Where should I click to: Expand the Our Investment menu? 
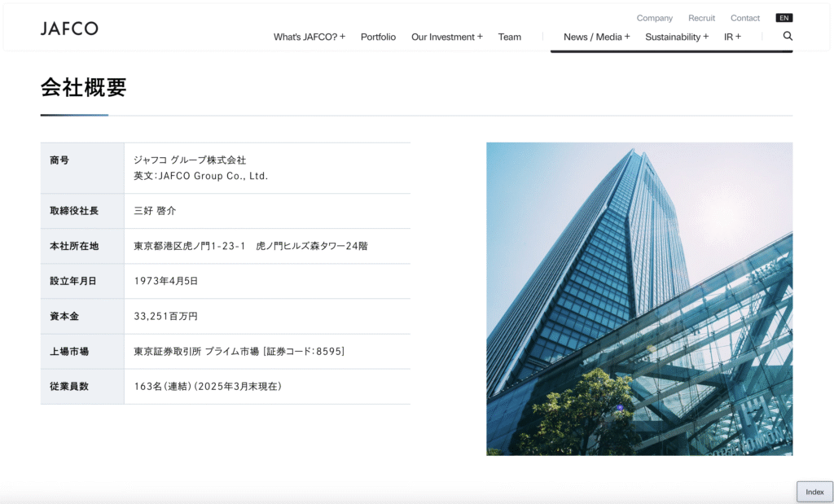pos(447,37)
